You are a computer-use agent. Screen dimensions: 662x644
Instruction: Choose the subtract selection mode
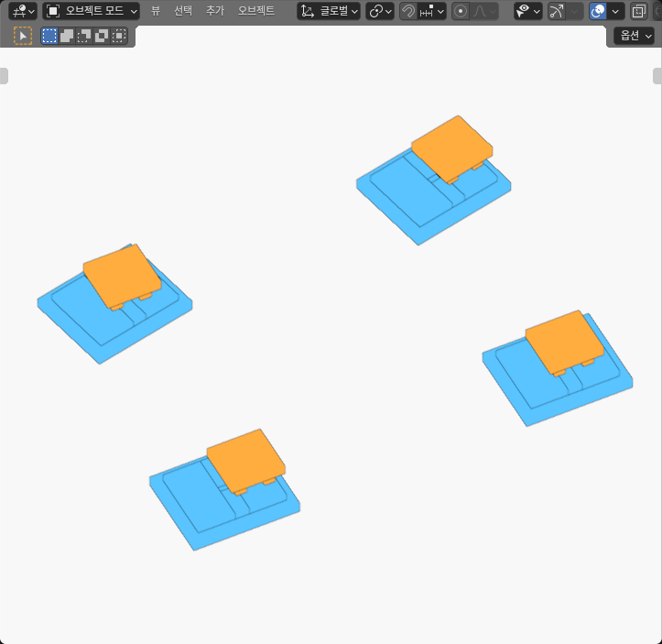84,36
